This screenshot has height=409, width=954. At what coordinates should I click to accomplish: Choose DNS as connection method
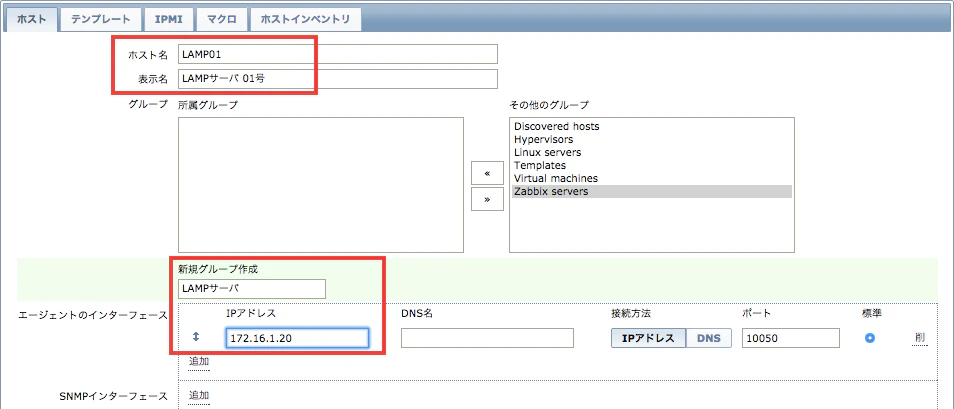tap(709, 338)
